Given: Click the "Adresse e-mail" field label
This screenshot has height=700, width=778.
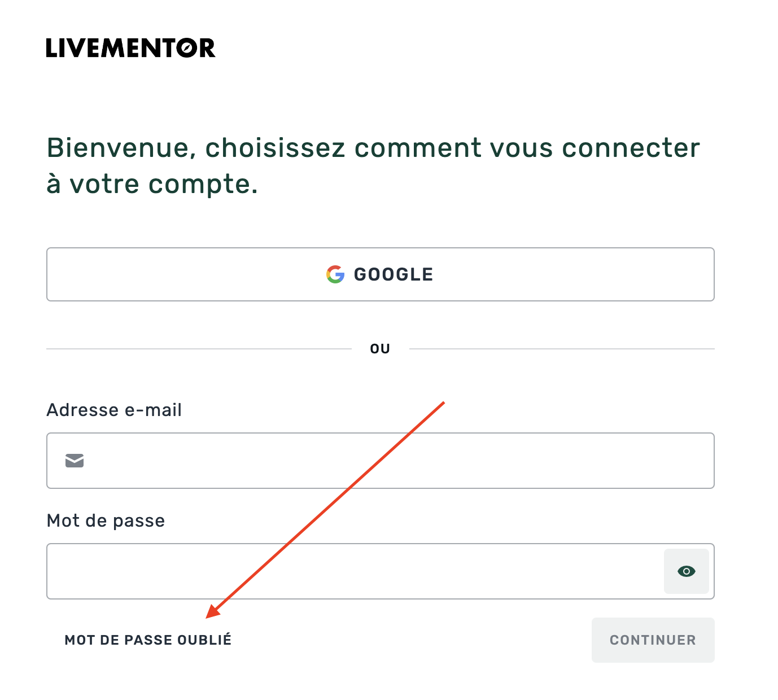Looking at the screenshot, I should [x=114, y=410].
